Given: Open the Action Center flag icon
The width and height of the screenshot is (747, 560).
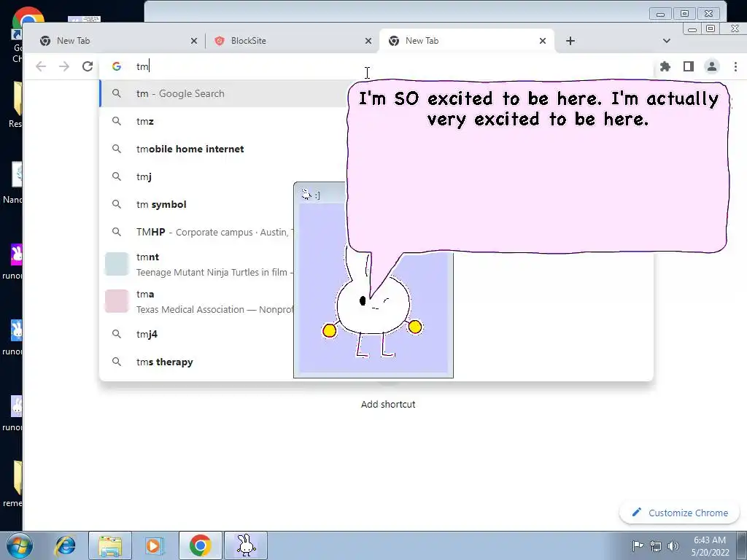Looking at the screenshot, I should 638,545.
